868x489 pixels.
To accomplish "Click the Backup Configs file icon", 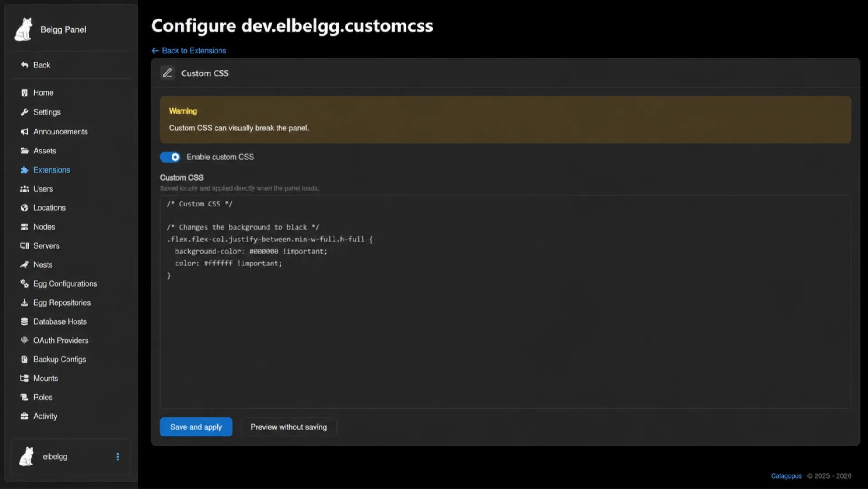I will pos(24,360).
